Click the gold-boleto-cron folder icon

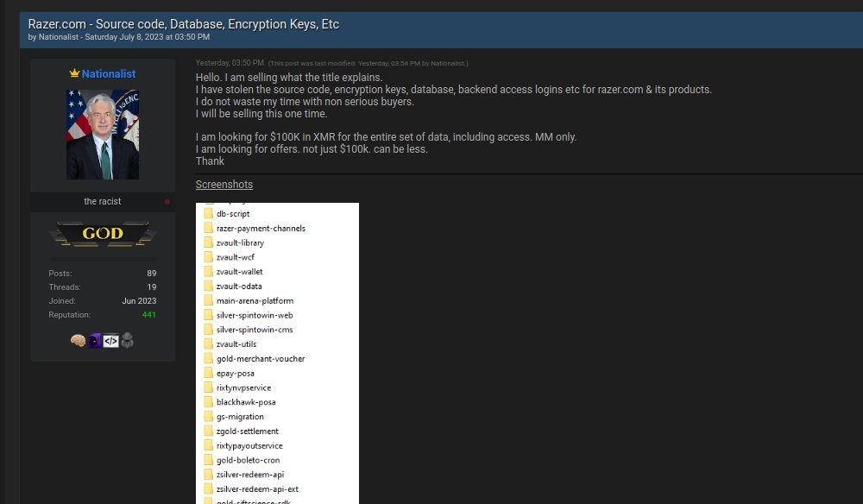point(208,460)
